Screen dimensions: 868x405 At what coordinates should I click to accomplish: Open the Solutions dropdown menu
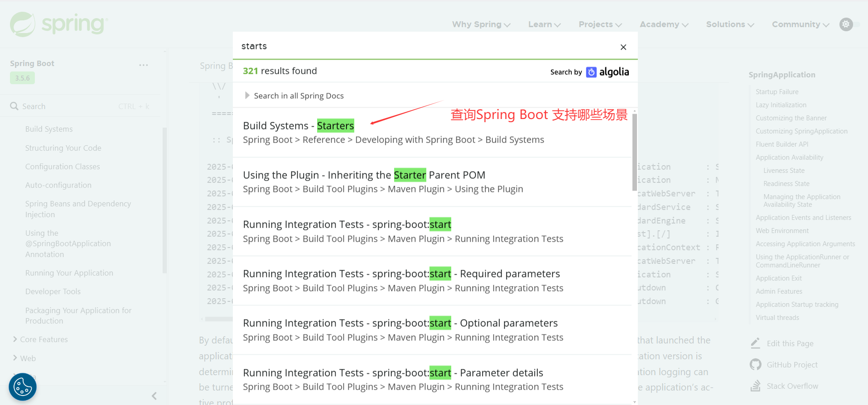(730, 24)
